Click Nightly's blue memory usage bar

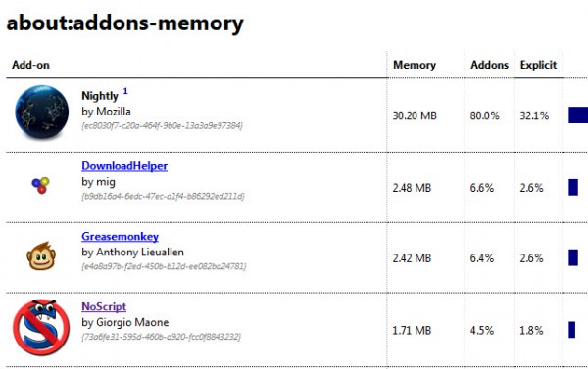[578, 115]
